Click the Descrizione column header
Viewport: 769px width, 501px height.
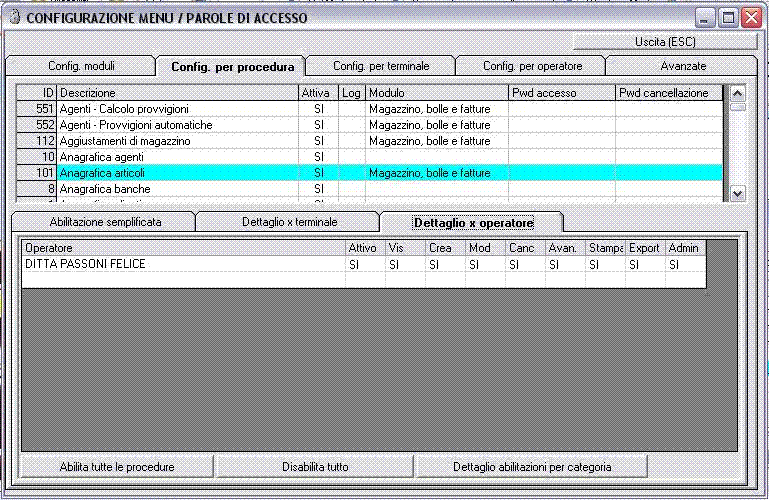178,93
